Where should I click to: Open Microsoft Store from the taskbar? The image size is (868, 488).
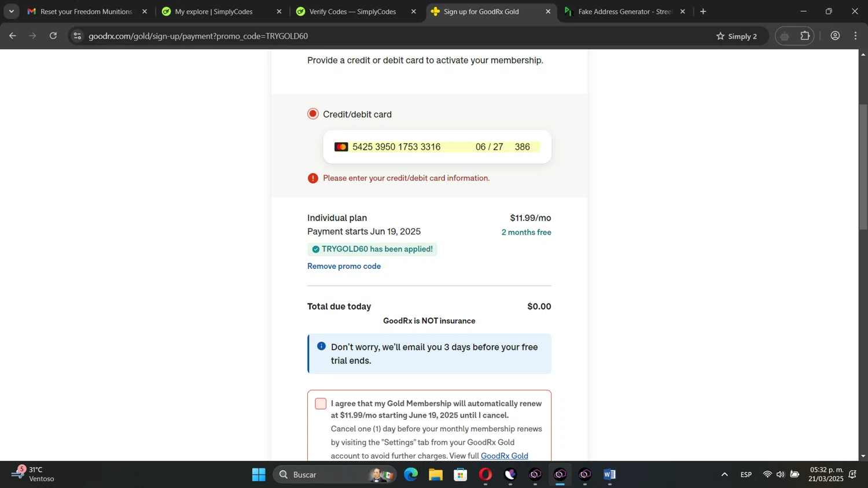pos(461,475)
